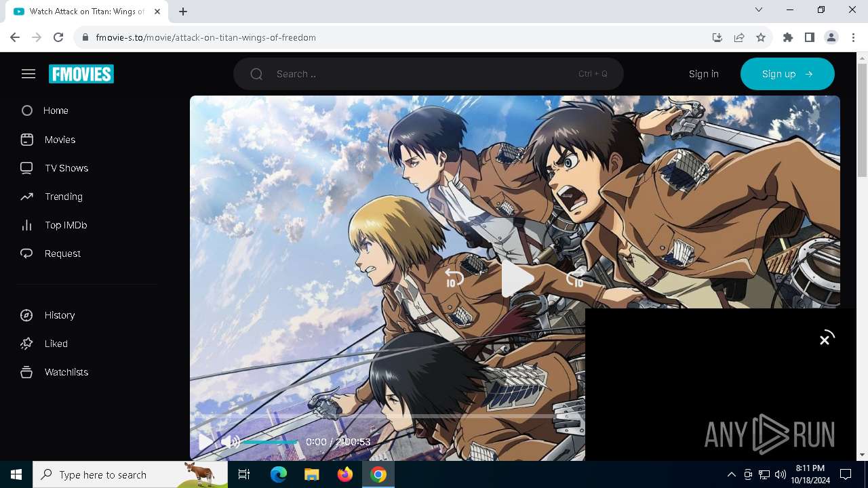
Task: Open Watchlists
Action: click(x=66, y=372)
